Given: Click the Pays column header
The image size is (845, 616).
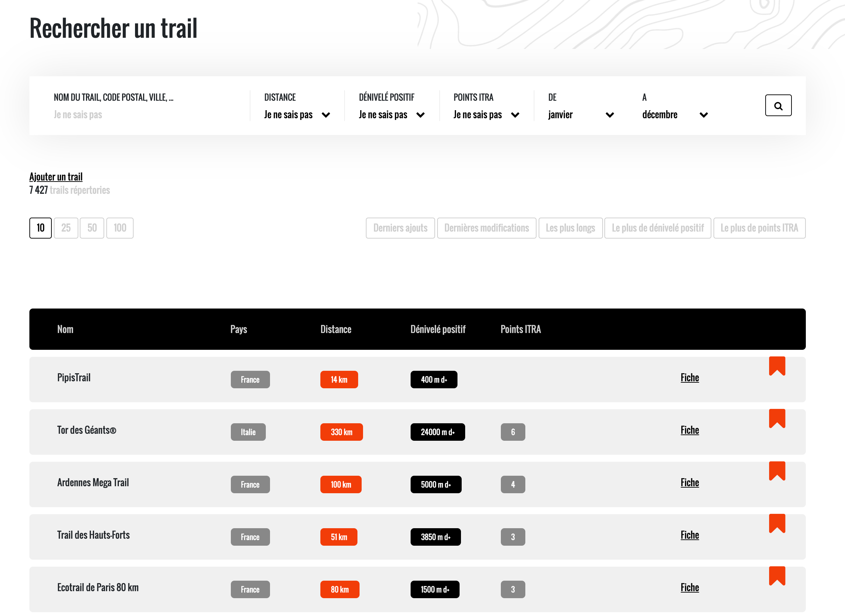Looking at the screenshot, I should pos(239,329).
